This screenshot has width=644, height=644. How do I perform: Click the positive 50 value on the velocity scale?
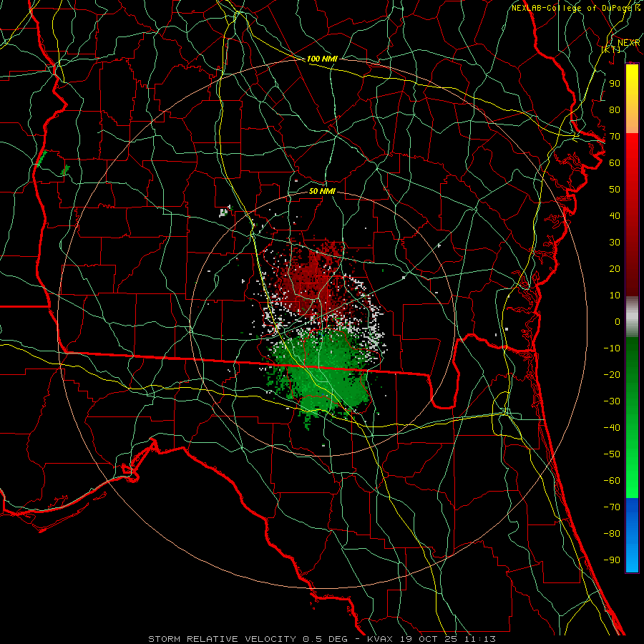[x=615, y=190]
